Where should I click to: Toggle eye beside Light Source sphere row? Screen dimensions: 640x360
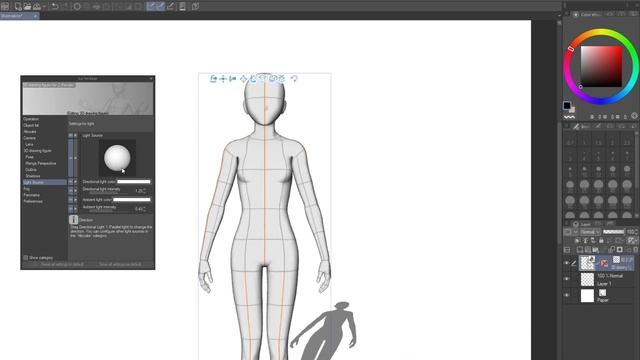click(70, 158)
